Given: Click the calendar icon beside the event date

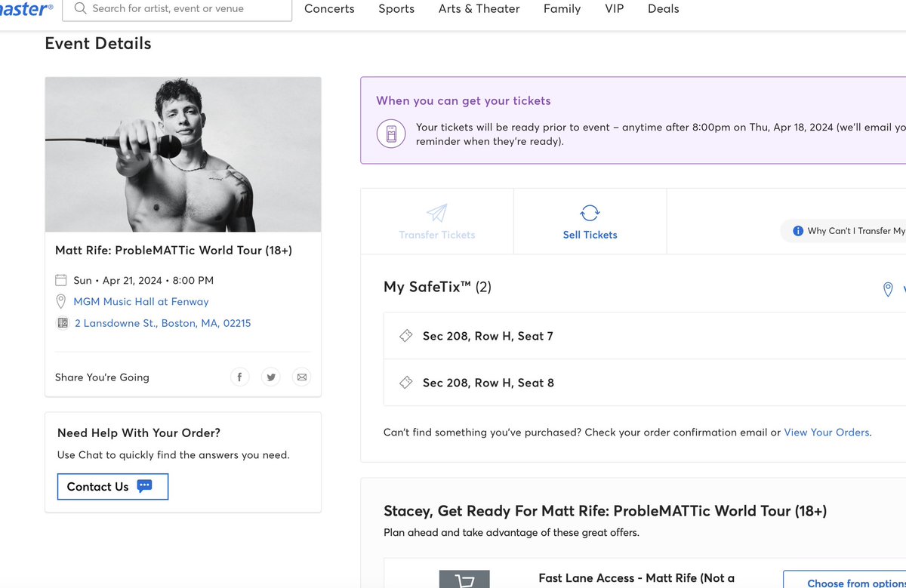Looking at the screenshot, I should pyautogui.click(x=61, y=280).
